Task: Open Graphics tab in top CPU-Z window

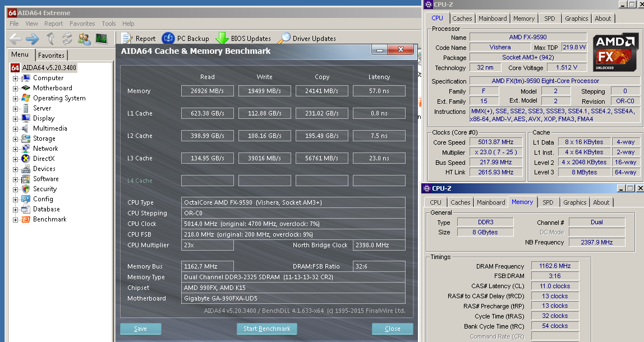Action: tap(577, 19)
